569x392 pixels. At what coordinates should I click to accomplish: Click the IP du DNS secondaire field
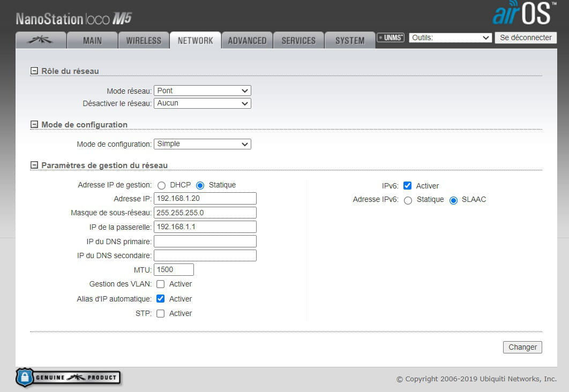point(205,255)
